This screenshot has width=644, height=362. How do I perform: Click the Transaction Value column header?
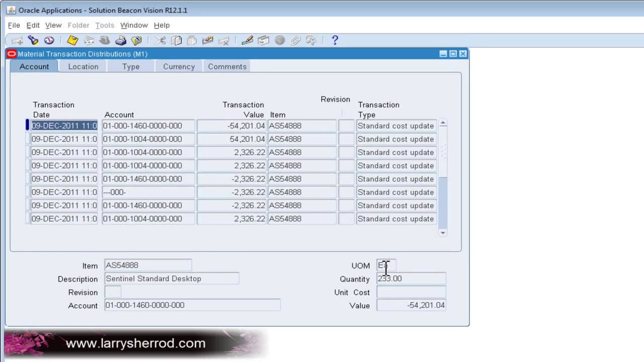coord(244,110)
